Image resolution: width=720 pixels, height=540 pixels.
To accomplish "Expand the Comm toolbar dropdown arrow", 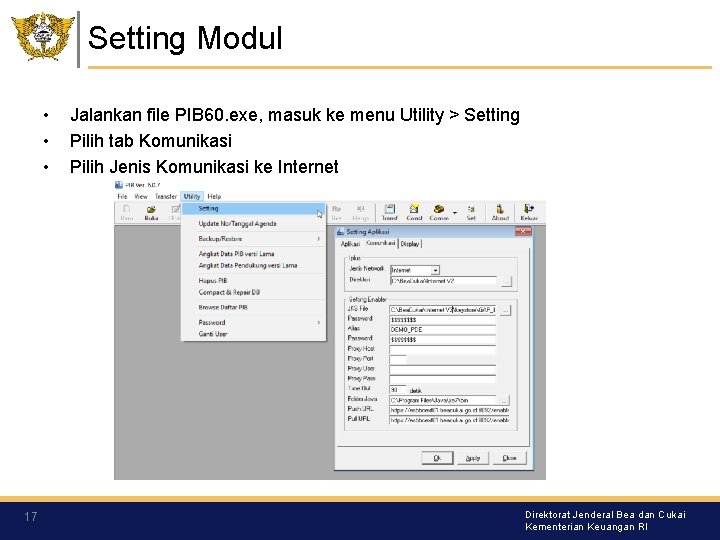I will 455,213.
